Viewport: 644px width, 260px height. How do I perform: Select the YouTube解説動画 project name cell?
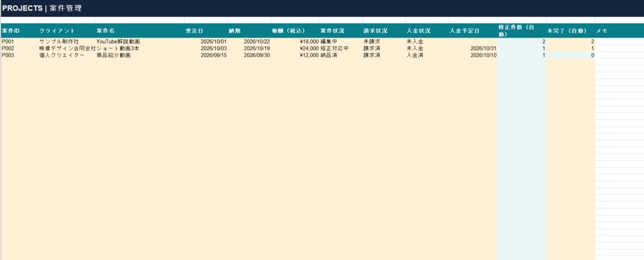coord(140,42)
